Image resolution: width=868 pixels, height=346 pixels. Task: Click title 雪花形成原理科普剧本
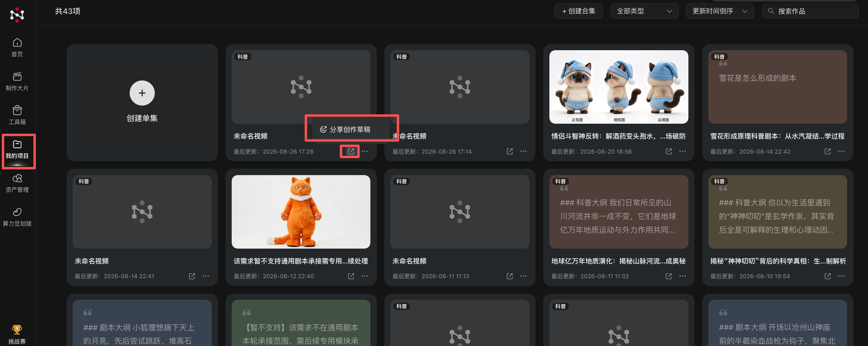[x=777, y=136]
